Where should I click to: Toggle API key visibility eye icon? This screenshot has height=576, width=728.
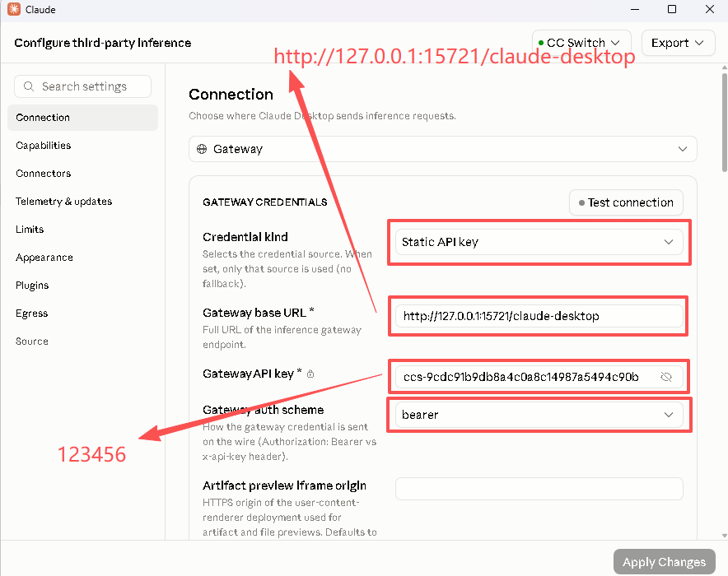click(666, 377)
